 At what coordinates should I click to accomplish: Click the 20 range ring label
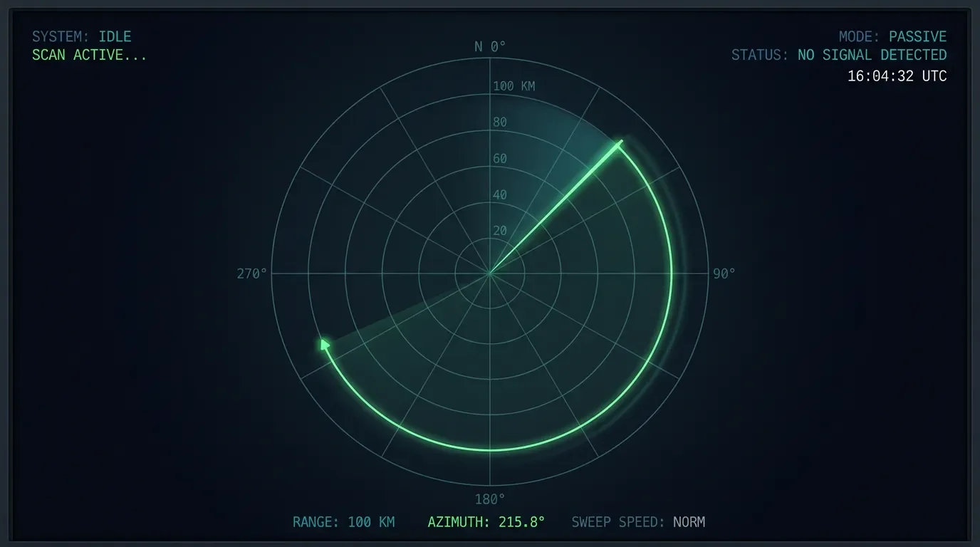point(500,231)
